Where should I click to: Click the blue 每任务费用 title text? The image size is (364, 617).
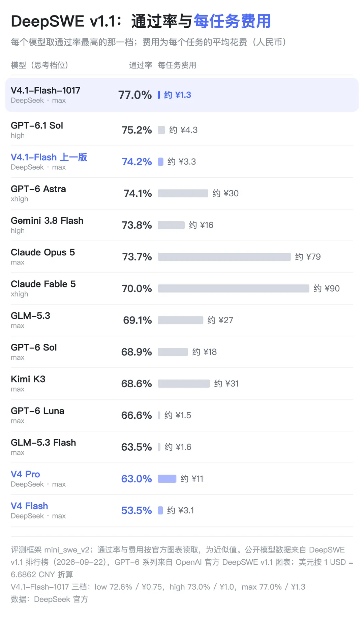click(x=232, y=21)
